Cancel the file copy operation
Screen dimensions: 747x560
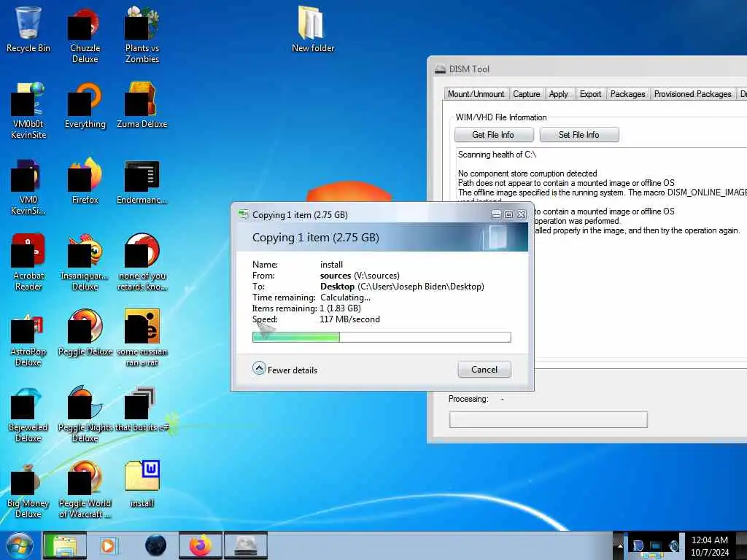(x=484, y=370)
